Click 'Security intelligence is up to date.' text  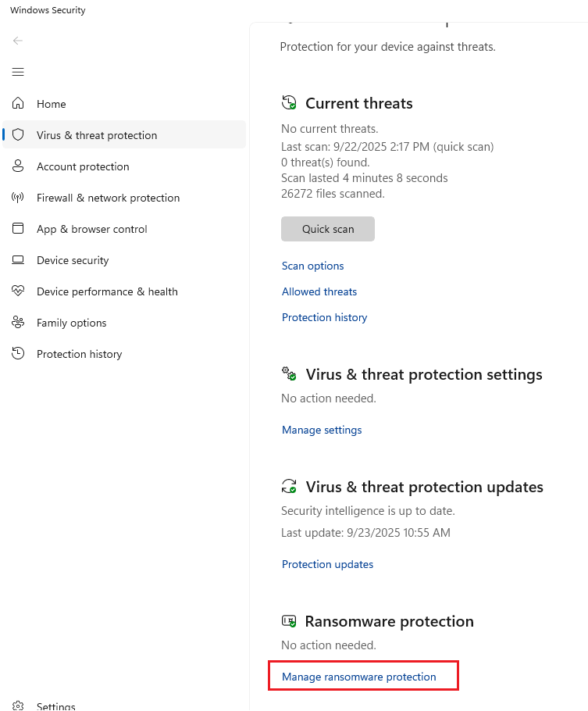[368, 510]
